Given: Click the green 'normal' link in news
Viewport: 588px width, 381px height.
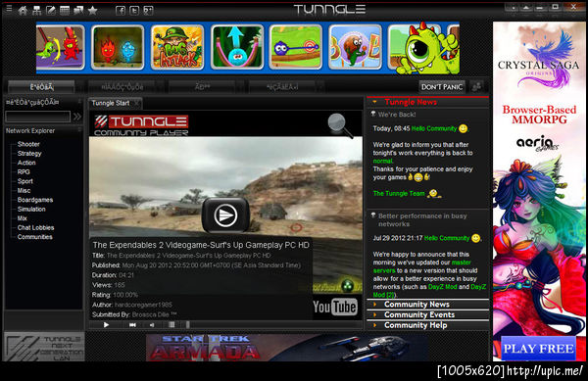Looking at the screenshot, I should pyautogui.click(x=382, y=161).
